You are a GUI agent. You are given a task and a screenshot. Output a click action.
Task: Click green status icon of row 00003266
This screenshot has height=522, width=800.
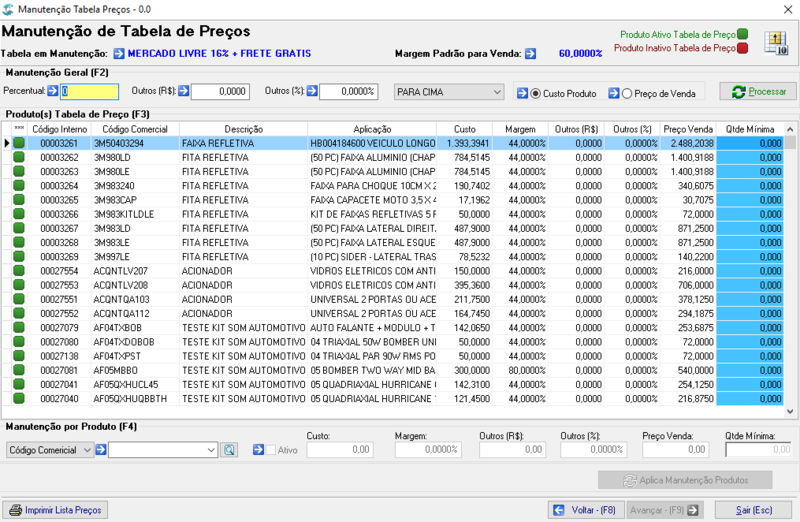point(19,214)
